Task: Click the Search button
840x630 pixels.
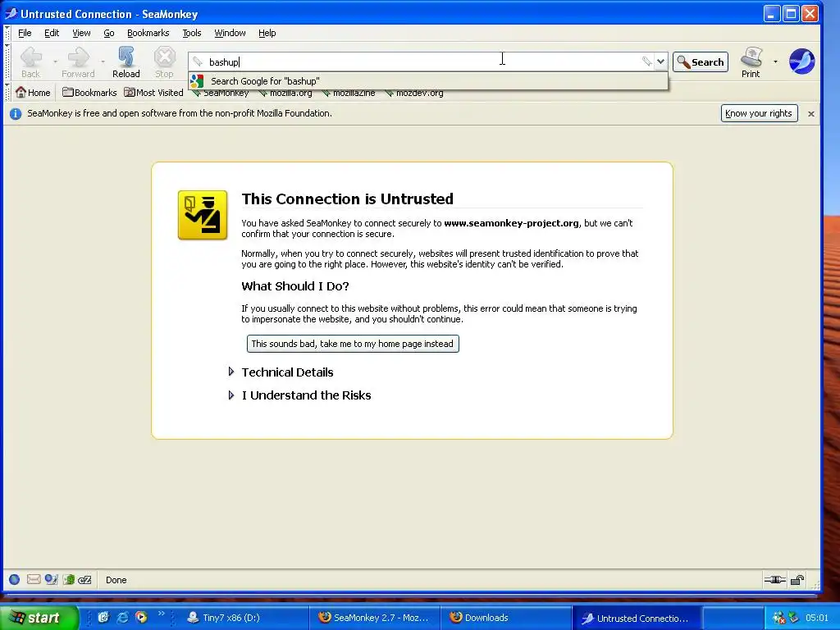Action: pos(701,62)
